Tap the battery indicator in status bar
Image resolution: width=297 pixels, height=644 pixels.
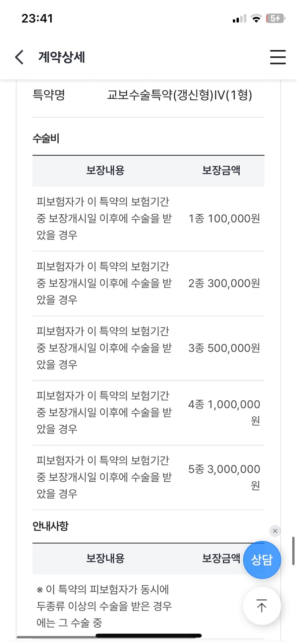pyautogui.click(x=275, y=18)
